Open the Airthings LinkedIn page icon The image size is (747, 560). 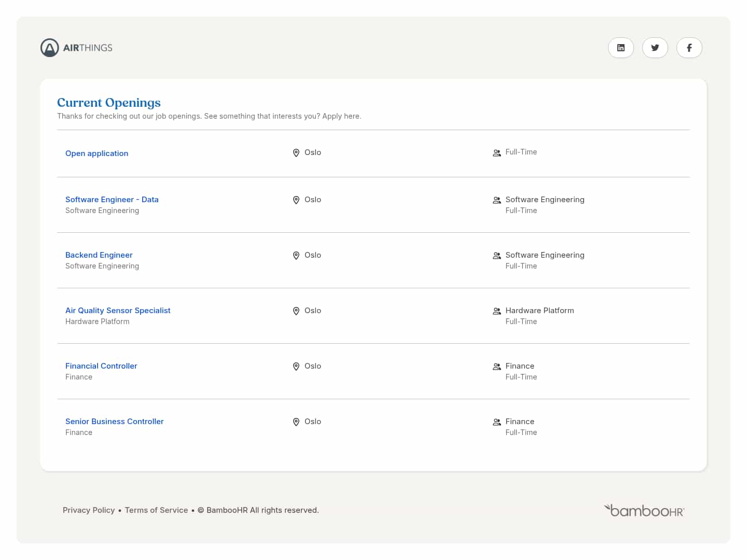click(620, 48)
